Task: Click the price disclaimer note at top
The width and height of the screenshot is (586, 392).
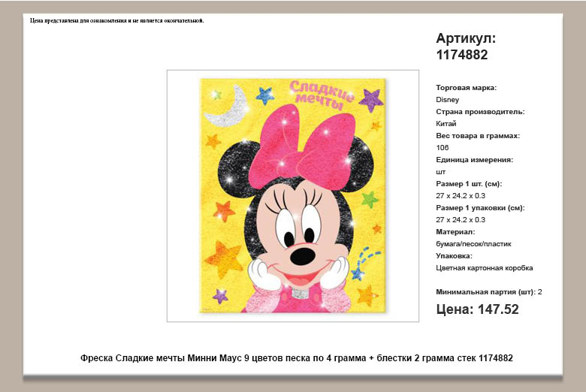Action: 117,20
